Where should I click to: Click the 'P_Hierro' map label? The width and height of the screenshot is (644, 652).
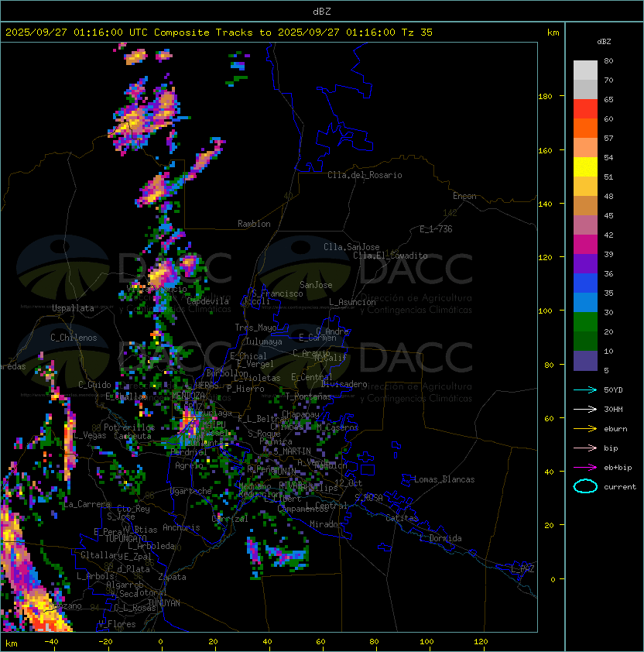click(245, 389)
